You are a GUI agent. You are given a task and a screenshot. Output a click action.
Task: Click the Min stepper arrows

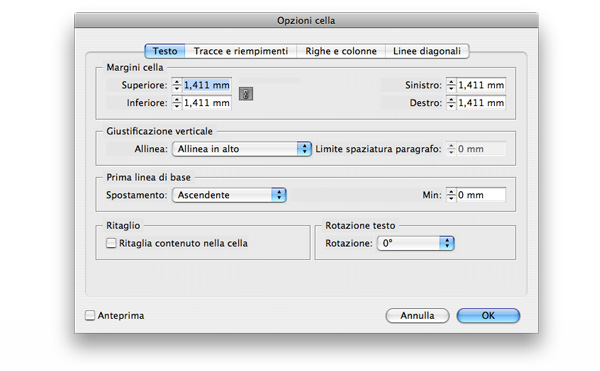coord(451,195)
